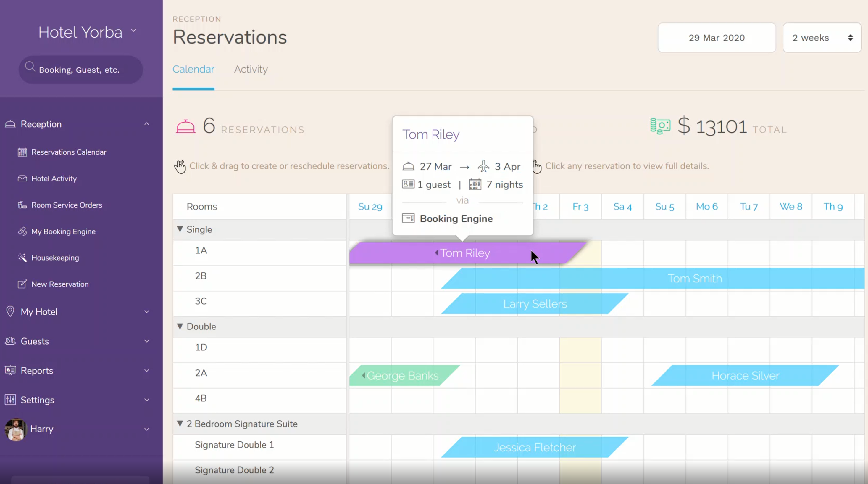Select the Su 5 date column header
The height and width of the screenshot is (484, 868).
click(664, 206)
